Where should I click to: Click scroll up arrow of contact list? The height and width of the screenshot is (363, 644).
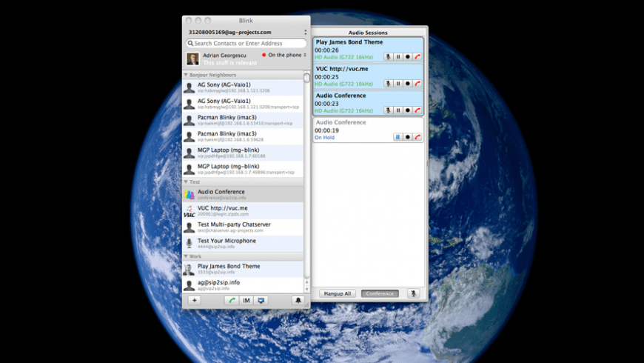point(306,282)
